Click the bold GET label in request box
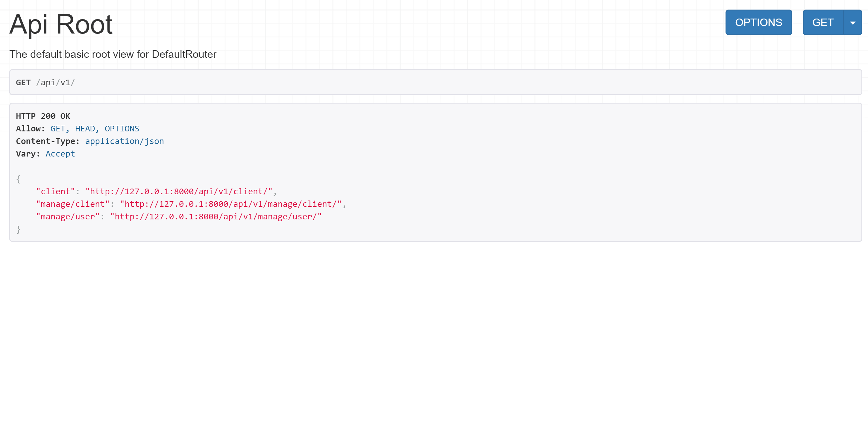868x425 pixels. tap(23, 83)
